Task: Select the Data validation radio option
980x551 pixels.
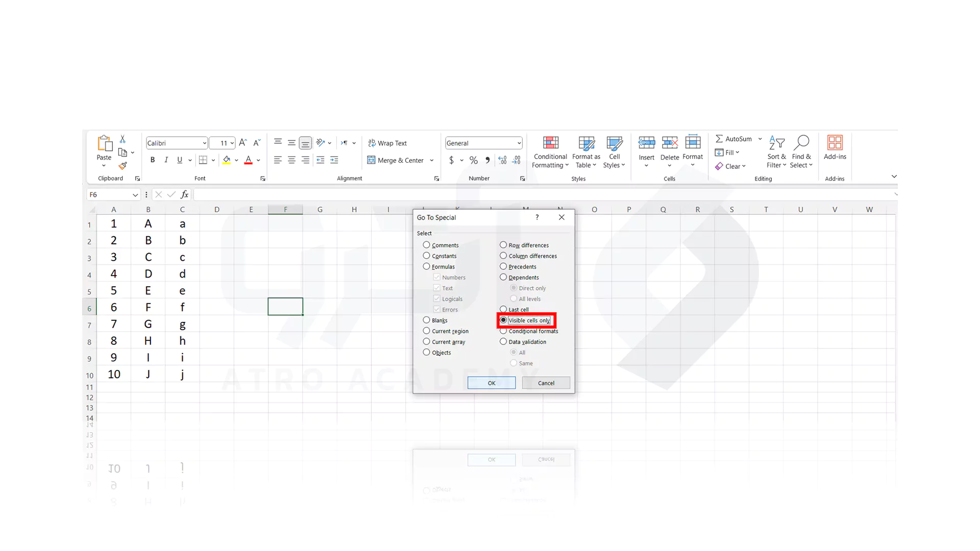Action: (503, 342)
